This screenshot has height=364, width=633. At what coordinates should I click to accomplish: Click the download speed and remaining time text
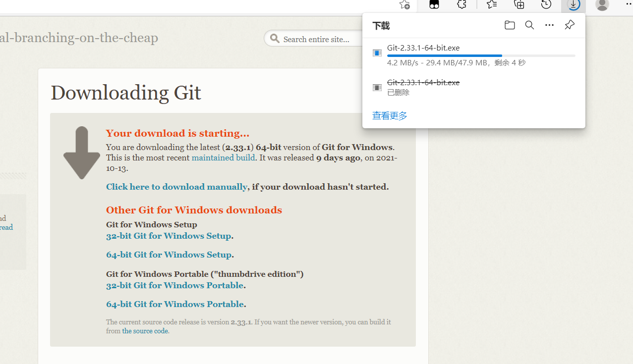coord(456,63)
